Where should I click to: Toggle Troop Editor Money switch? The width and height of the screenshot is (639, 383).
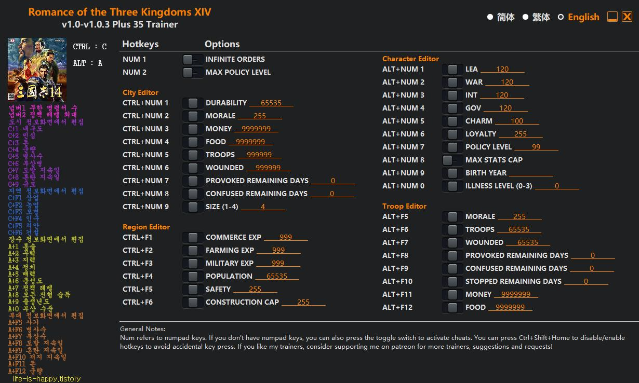[x=452, y=295]
